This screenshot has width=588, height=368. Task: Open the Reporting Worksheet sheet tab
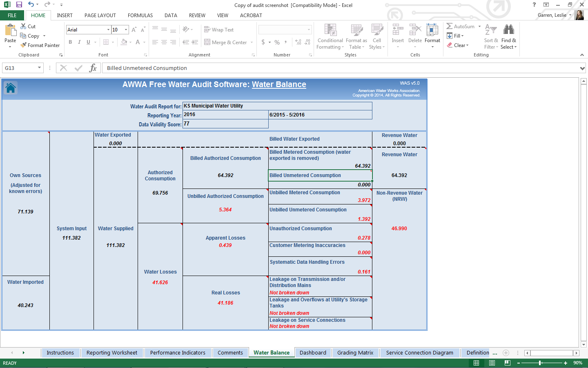(x=112, y=352)
